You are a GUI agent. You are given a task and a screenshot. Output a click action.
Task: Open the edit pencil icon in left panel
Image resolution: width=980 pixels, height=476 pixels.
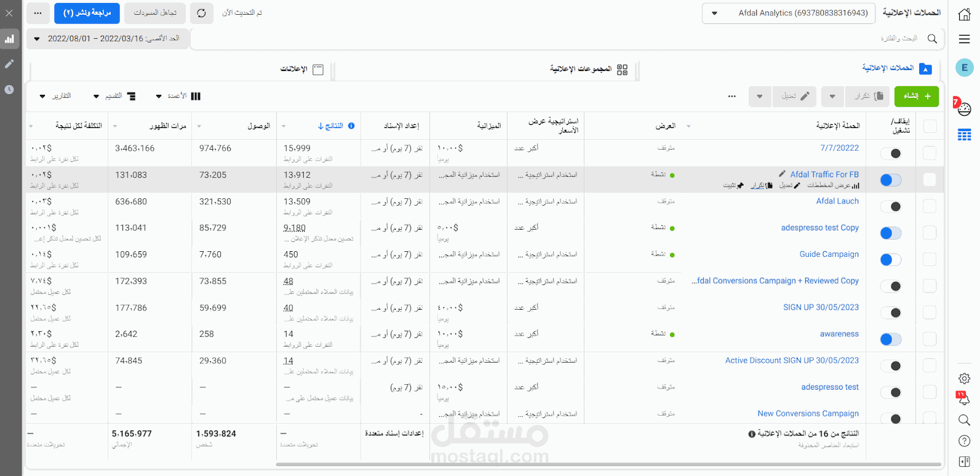[9, 64]
